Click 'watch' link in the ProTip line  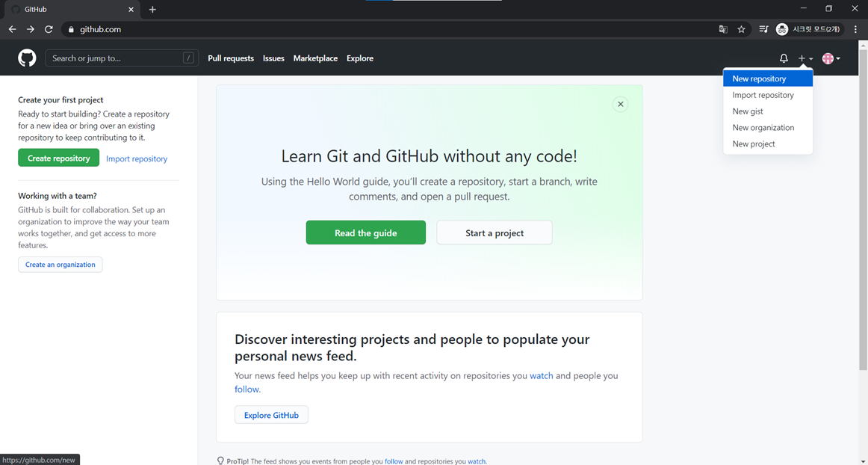coord(477,461)
